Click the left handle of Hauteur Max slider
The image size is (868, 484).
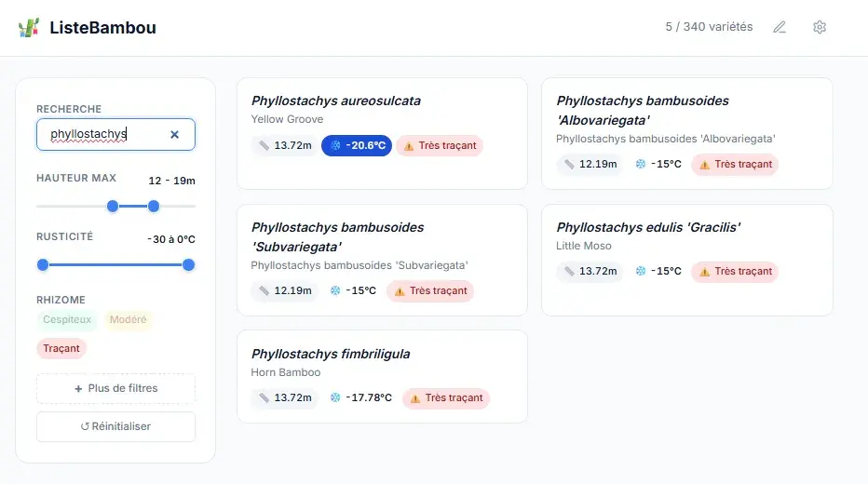coord(113,206)
